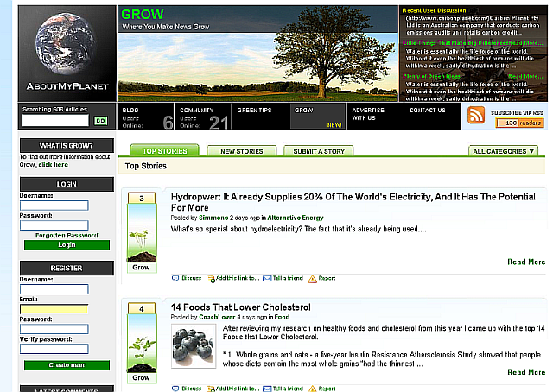This screenshot has height=392, width=553.
Task: Click Grow button under story 3
Action: coord(142,268)
